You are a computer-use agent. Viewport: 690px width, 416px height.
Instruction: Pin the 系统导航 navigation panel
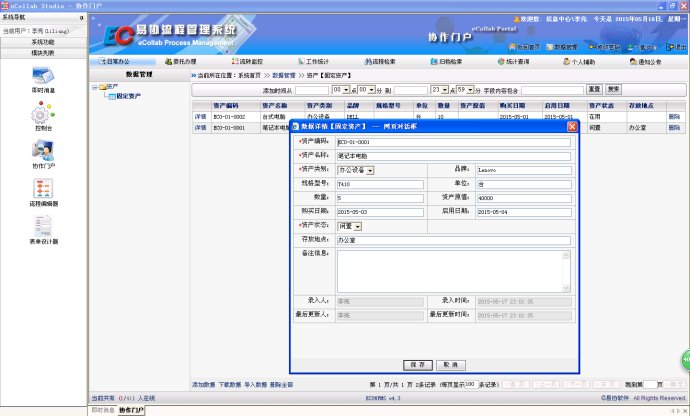81,18
